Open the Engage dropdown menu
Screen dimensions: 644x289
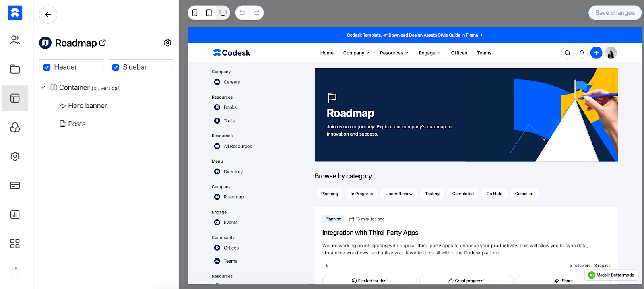pos(429,53)
